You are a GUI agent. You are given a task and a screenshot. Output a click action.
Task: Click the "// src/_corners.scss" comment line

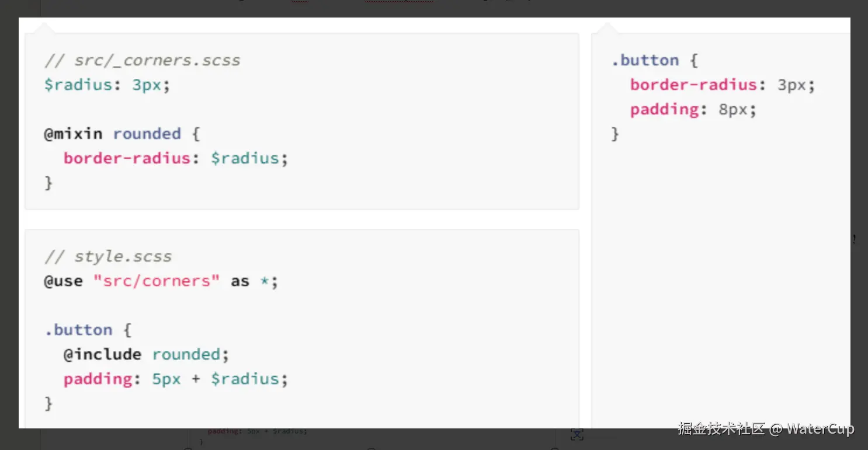(143, 60)
